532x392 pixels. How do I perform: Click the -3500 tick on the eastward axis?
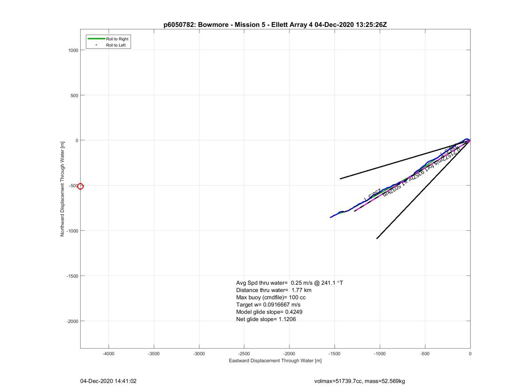coord(154,354)
